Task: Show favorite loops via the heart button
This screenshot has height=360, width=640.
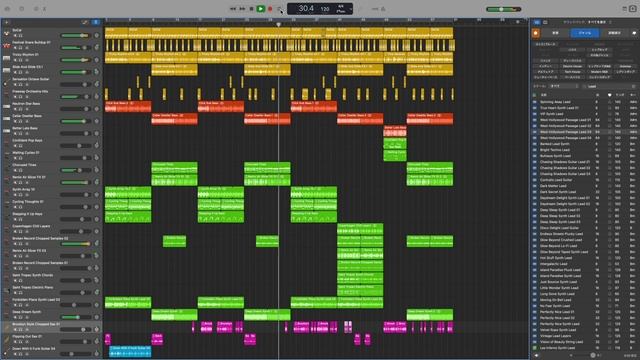Action: pos(634,33)
